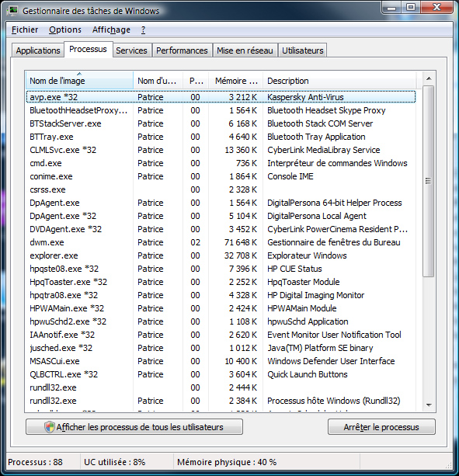459x476 pixels.
Task: Open the Affichage menu
Action: point(111,30)
